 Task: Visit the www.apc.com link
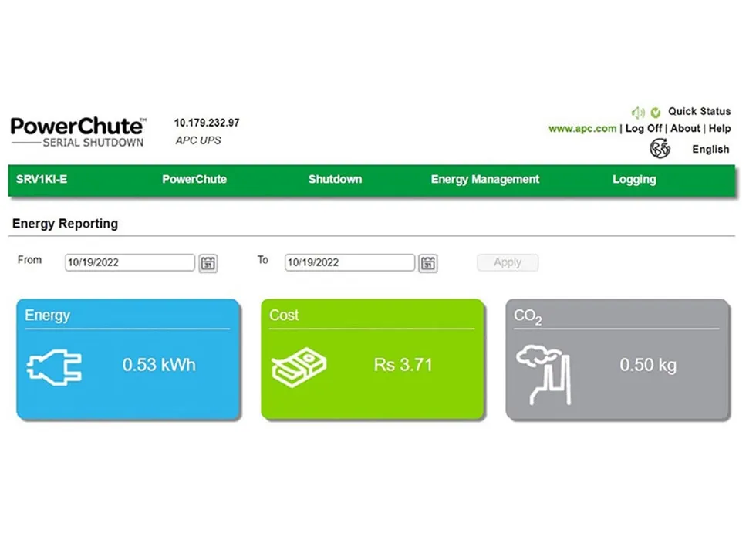tap(581, 128)
